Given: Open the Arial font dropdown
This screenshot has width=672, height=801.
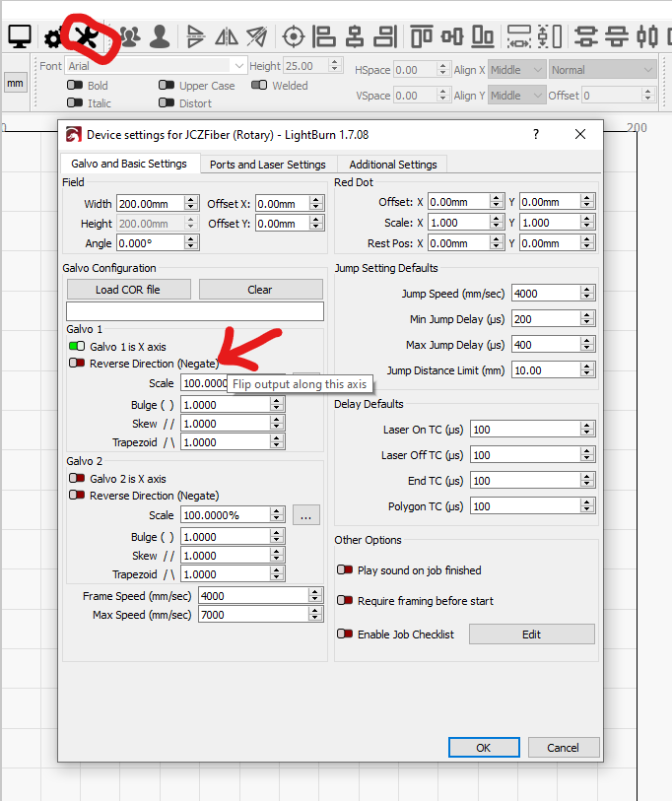Looking at the screenshot, I should coord(156,66).
